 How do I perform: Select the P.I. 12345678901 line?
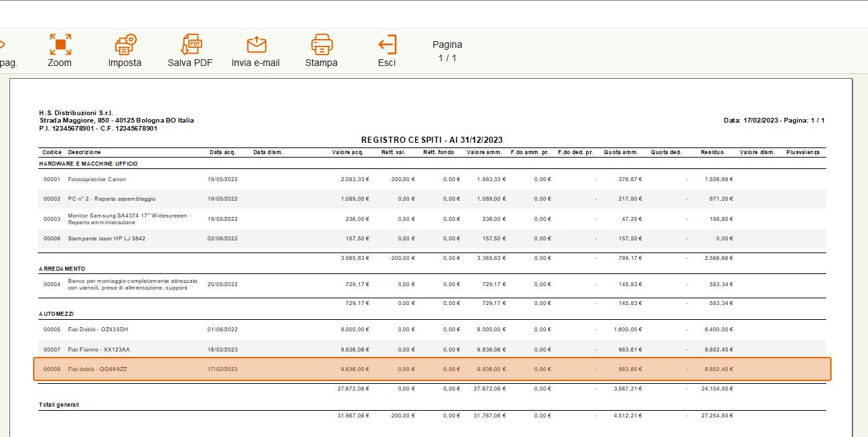(x=98, y=128)
